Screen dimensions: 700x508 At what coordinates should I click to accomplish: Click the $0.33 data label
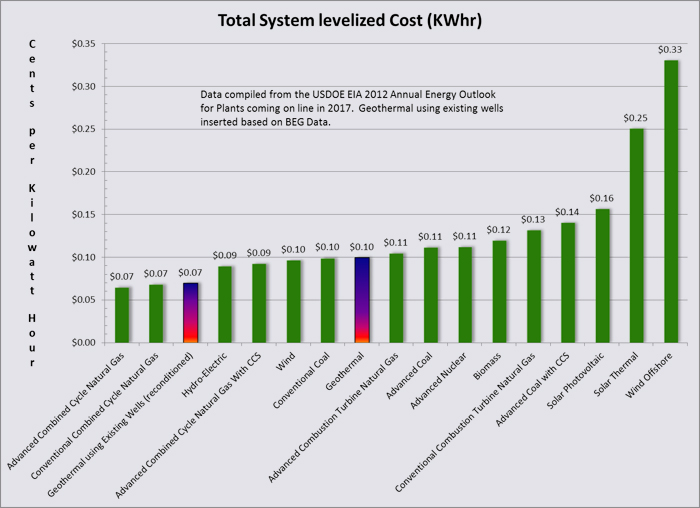670,50
